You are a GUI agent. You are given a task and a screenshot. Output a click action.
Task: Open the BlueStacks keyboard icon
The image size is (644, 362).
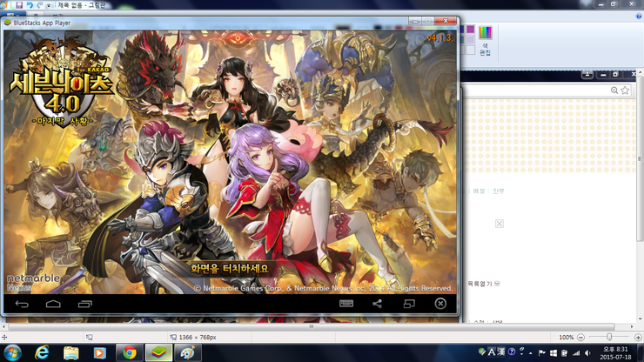coord(346,304)
